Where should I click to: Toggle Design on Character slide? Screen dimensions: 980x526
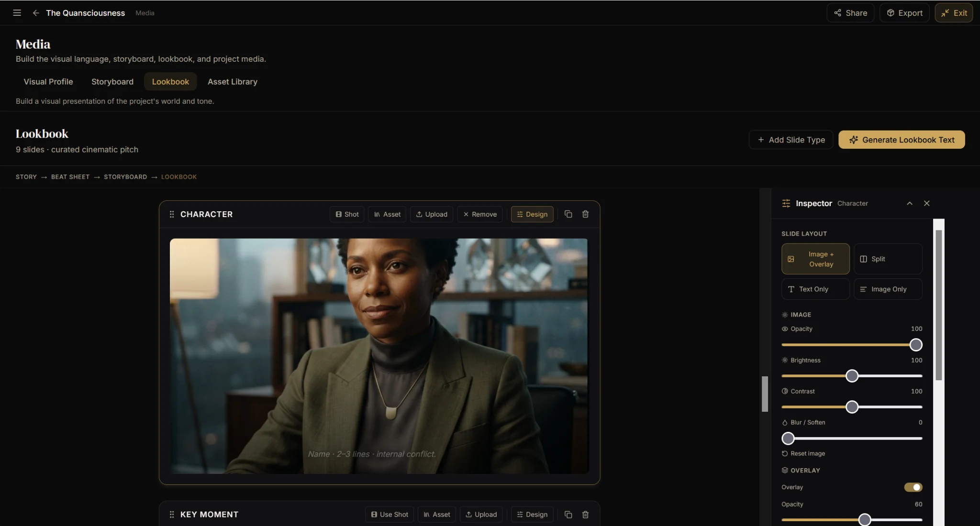pos(532,214)
